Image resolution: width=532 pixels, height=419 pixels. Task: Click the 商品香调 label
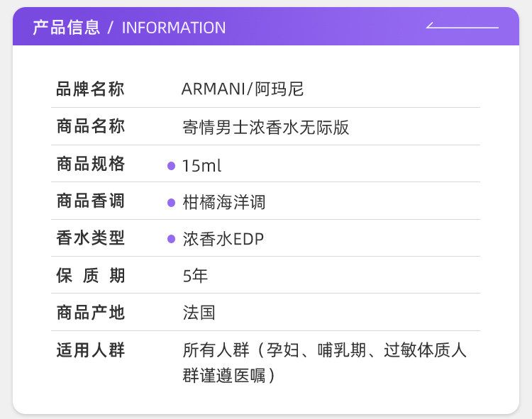coord(91,201)
